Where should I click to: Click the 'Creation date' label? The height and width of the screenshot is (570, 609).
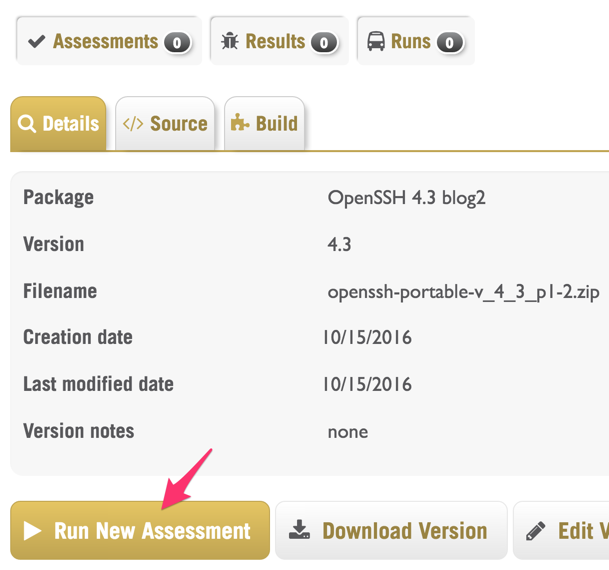pos(78,337)
